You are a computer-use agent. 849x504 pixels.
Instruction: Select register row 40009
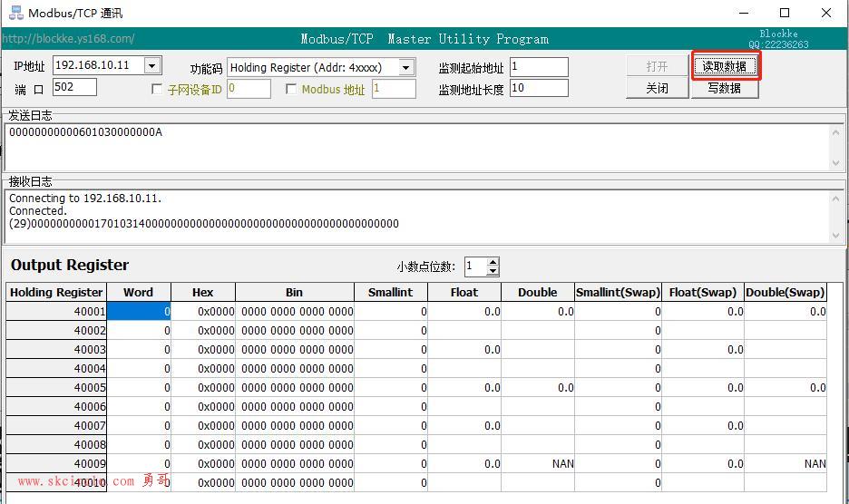tap(56, 463)
